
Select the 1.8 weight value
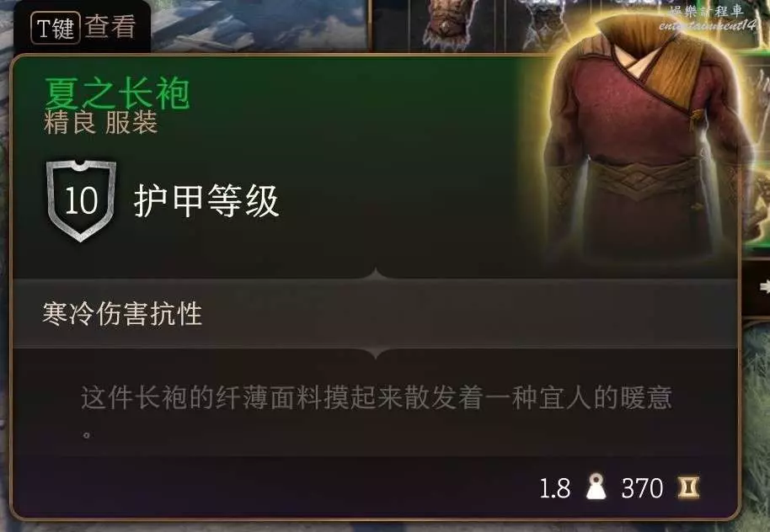pyautogui.click(x=555, y=489)
